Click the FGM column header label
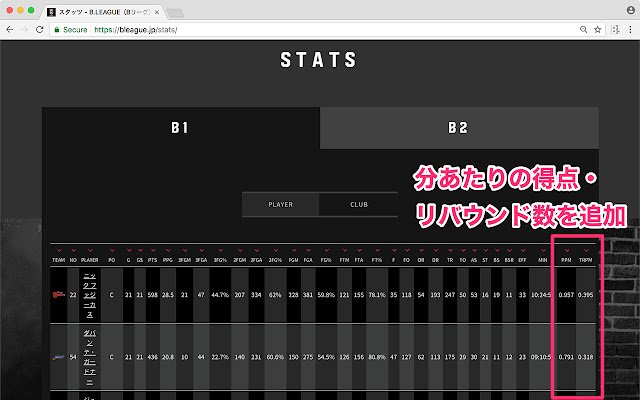 (293, 260)
